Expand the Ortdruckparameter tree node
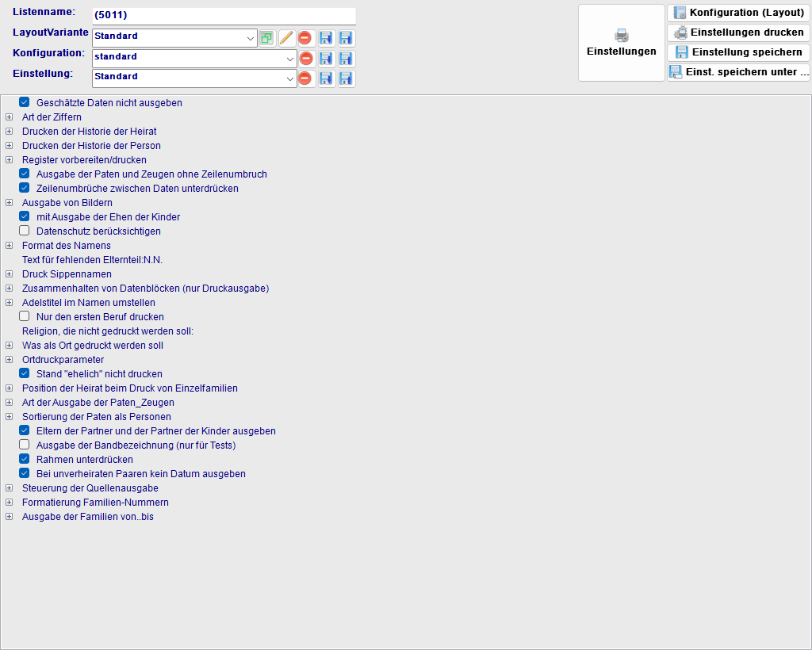Image resolution: width=812 pixels, height=650 pixels. pyautogui.click(x=9, y=359)
